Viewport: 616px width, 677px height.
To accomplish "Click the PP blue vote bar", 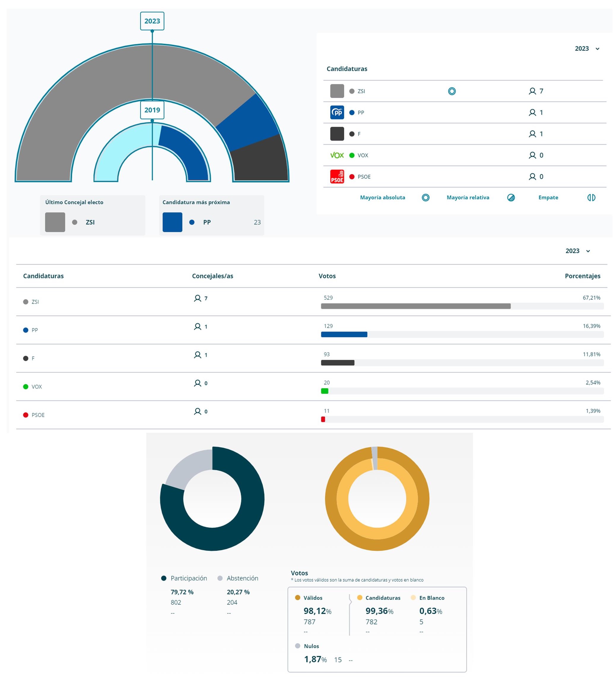I will [x=344, y=334].
